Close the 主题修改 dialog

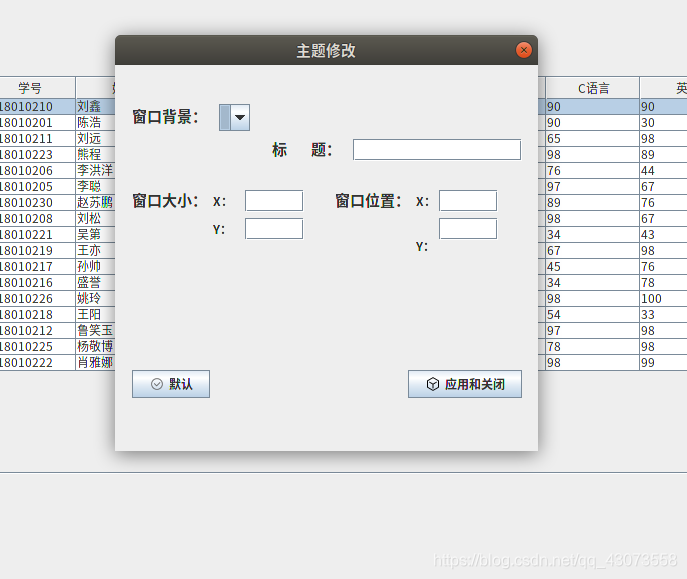524,50
